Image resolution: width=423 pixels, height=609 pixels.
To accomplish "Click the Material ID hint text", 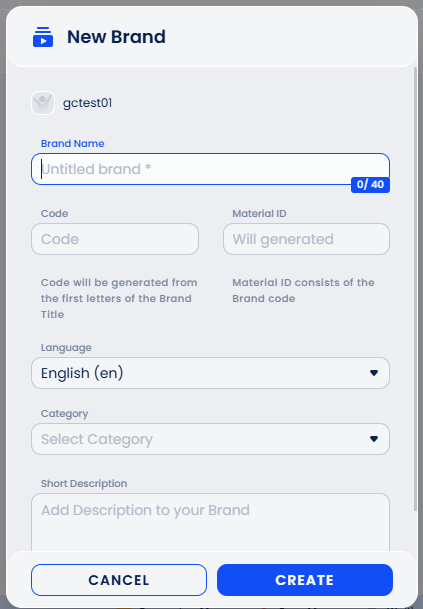I will (303, 290).
